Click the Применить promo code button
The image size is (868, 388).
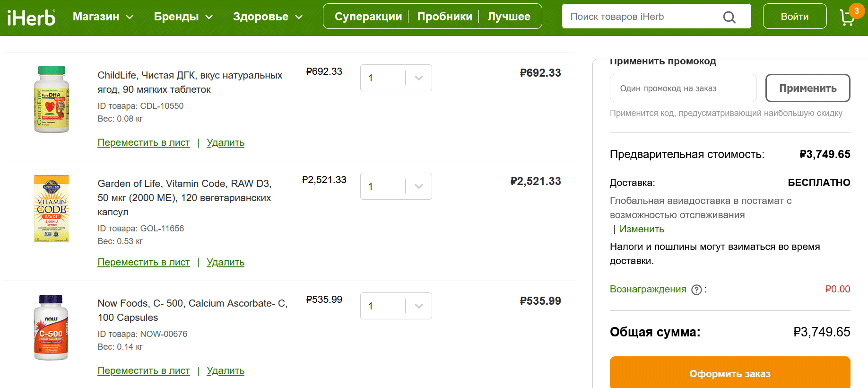[x=807, y=88]
